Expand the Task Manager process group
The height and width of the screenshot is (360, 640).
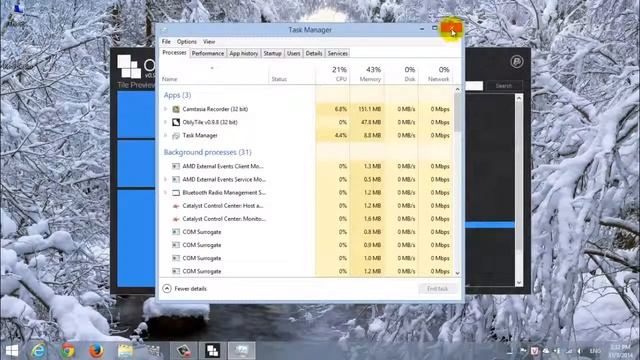pos(166,136)
